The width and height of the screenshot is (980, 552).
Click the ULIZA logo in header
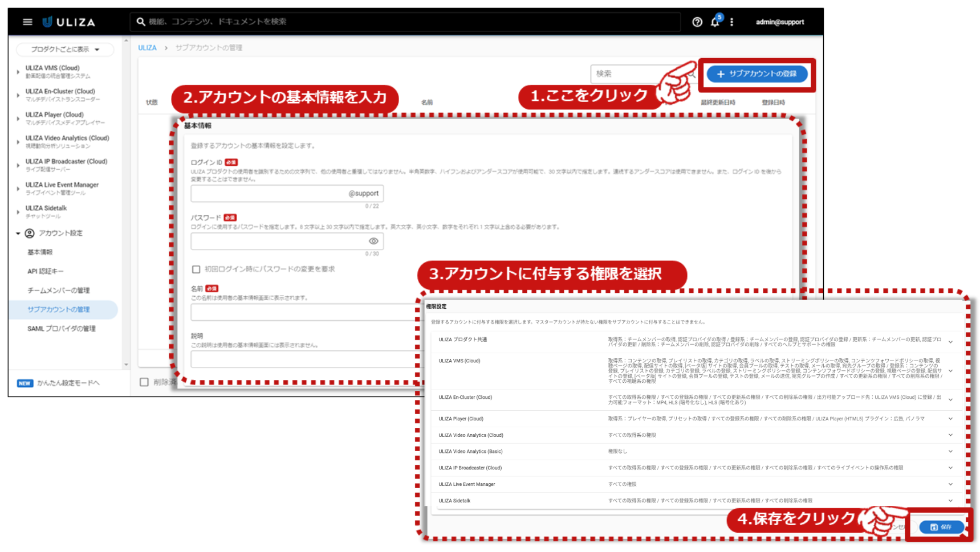click(x=69, y=22)
